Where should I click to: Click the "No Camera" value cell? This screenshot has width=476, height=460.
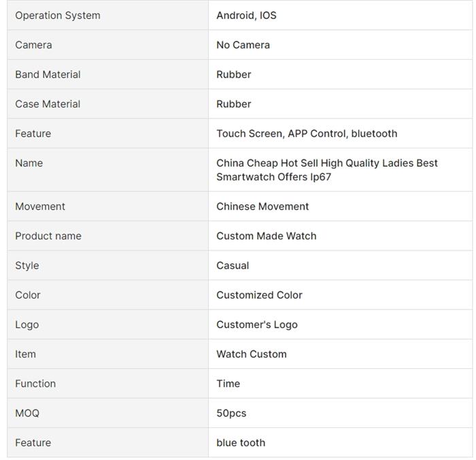243,45
